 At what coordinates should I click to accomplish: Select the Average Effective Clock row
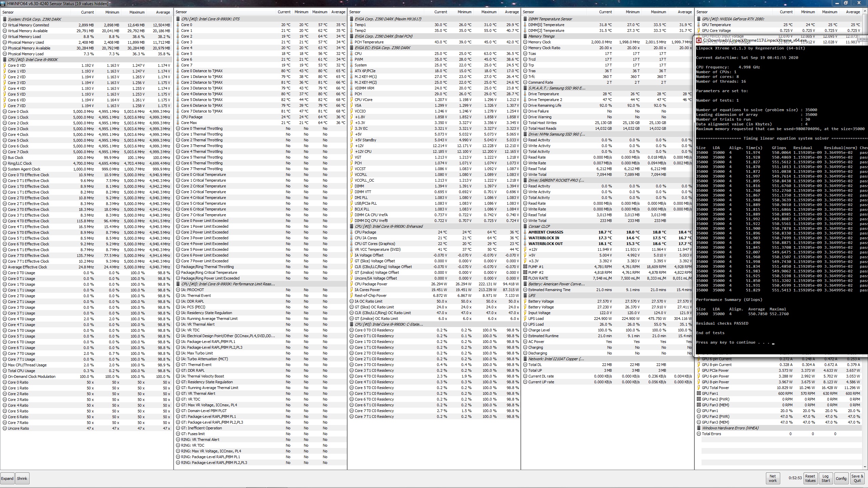(x=87, y=267)
